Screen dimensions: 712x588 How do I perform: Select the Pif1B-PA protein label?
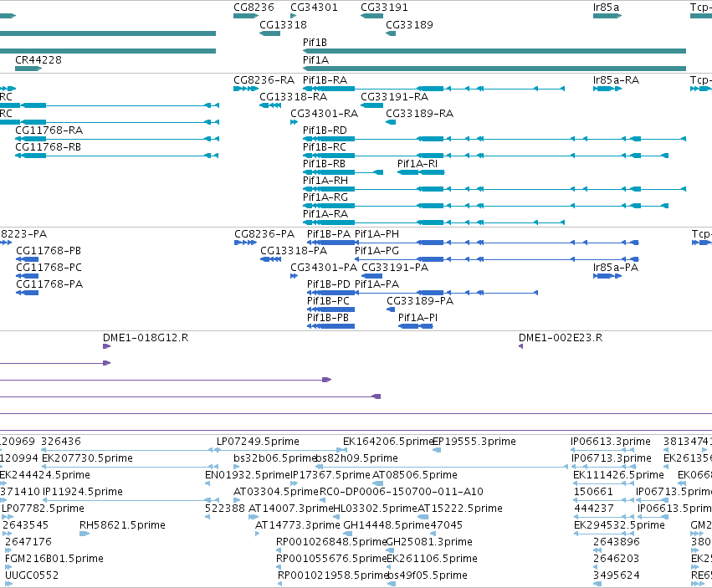329,234
